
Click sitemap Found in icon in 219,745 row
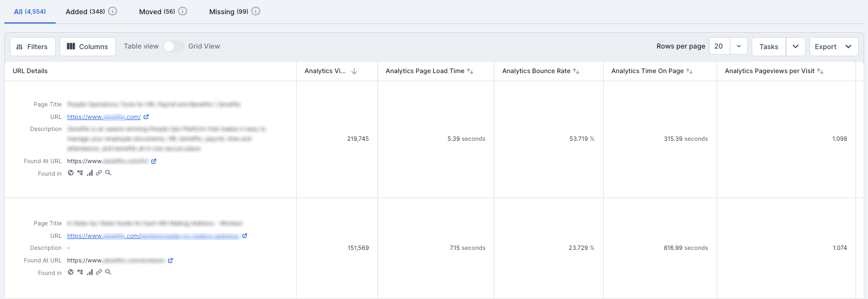click(80, 173)
